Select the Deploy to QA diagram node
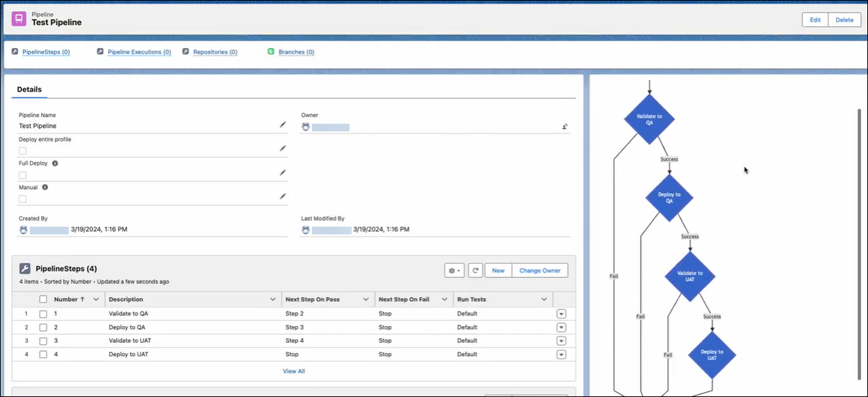This screenshot has width=868, height=397. tap(669, 197)
